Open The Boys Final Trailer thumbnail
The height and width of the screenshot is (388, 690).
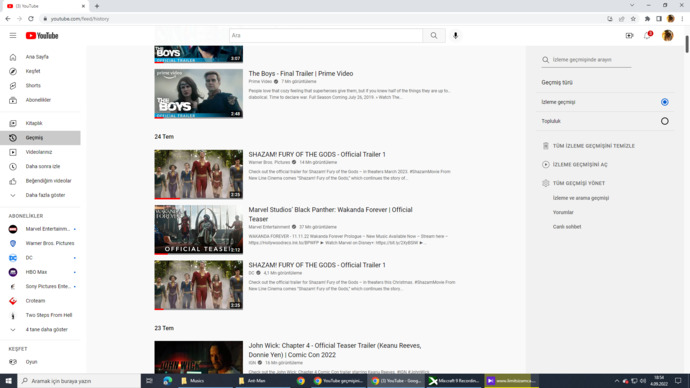[x=198, y=94]
